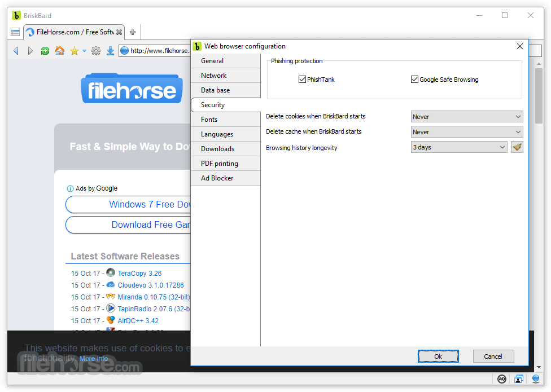Open the TapinRadio 2.07.6 link
This screenshot has height=392, width=551.
[154, 309]
